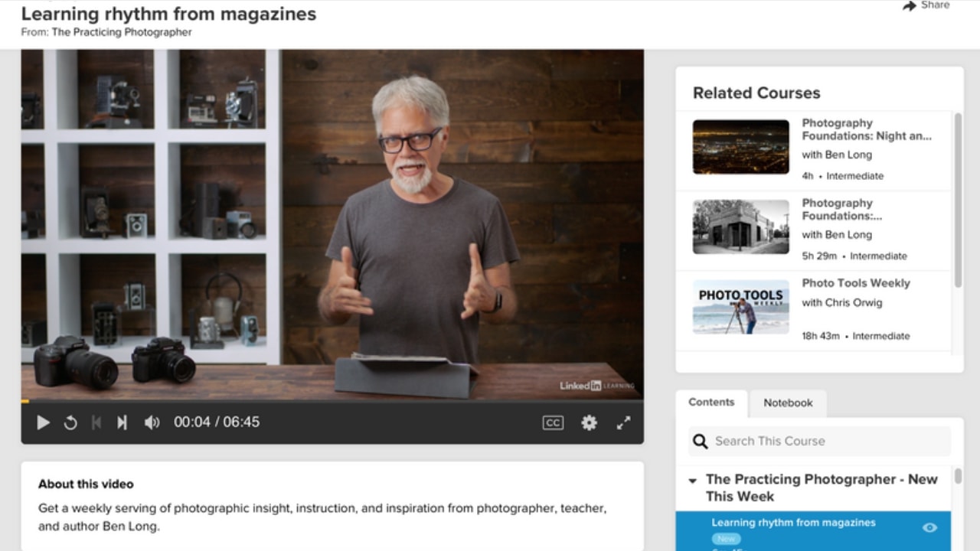Skip to previous video
The width and height of the screenshot is (980, 551).
coord(96,422)
